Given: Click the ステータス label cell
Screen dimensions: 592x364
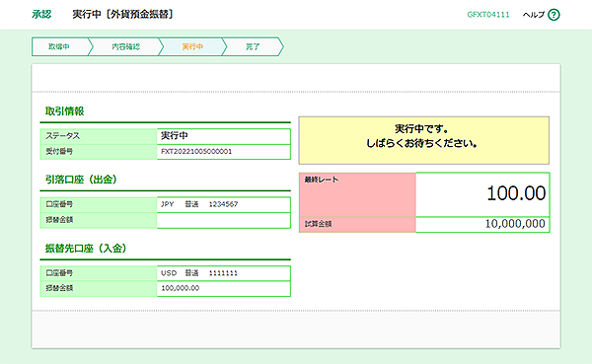Looking at the screenshot, I should tap(99, 136).
